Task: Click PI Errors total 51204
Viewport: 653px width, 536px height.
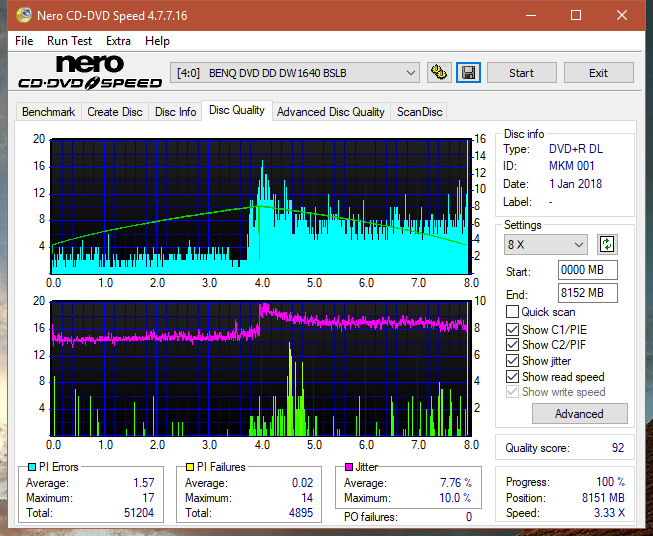Action: pyautogui.click(x=139, y=512)
